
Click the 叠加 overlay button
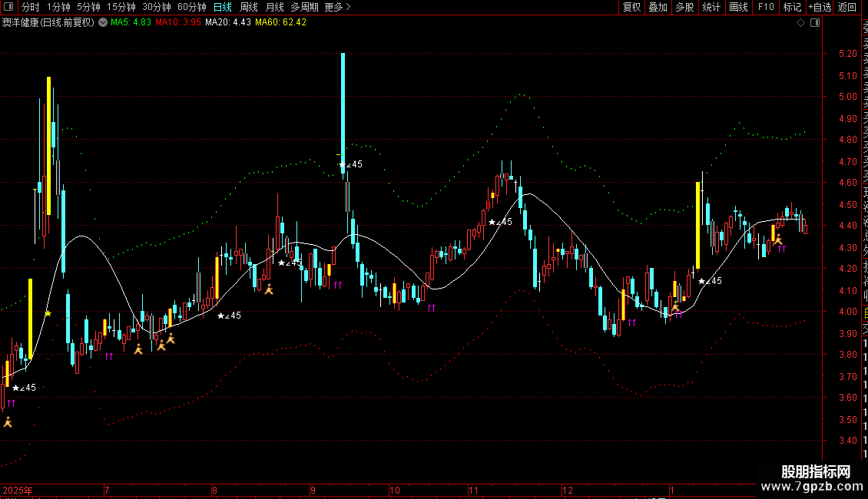click(x=658, y=7)
